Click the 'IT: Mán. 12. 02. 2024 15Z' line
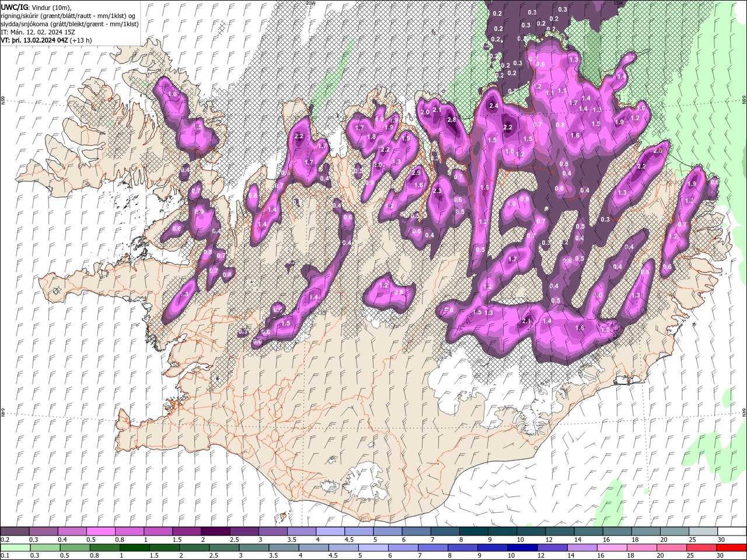Viewport: 747px width, 560px height. click(x=39, y=33)
